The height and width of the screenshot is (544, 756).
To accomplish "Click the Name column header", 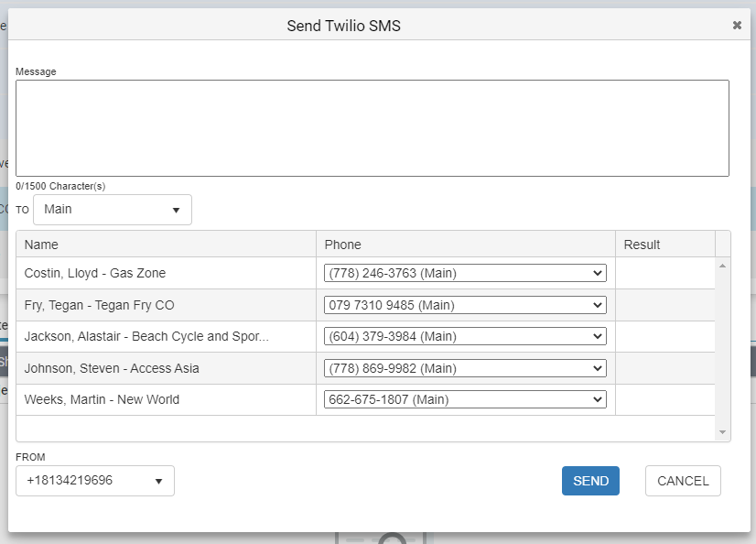I will pos(166,245).
